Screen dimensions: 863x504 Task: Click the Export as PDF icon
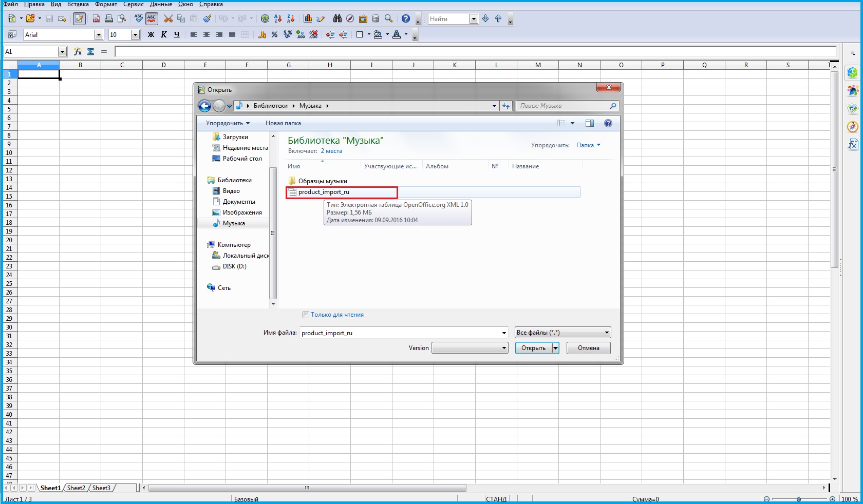(96, 19)
